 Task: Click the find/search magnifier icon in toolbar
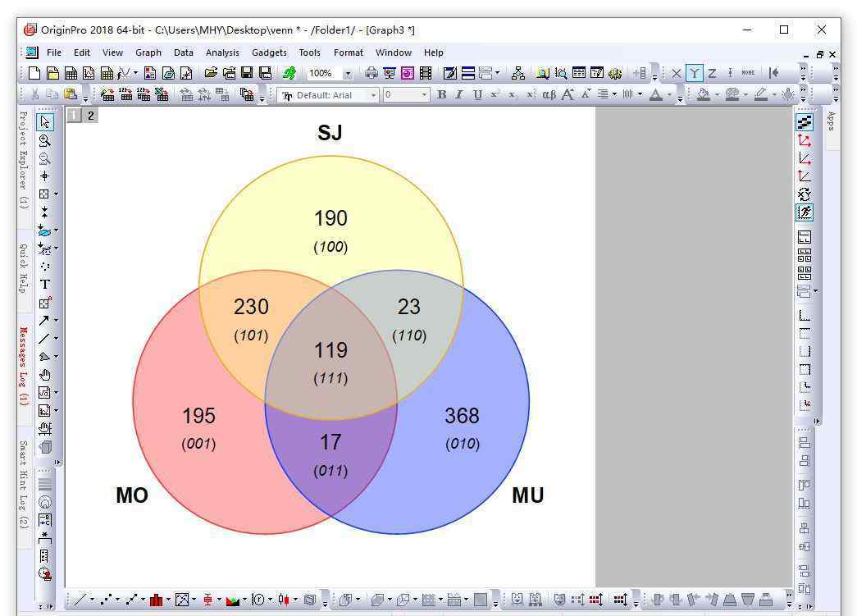(x=542, y=73)
